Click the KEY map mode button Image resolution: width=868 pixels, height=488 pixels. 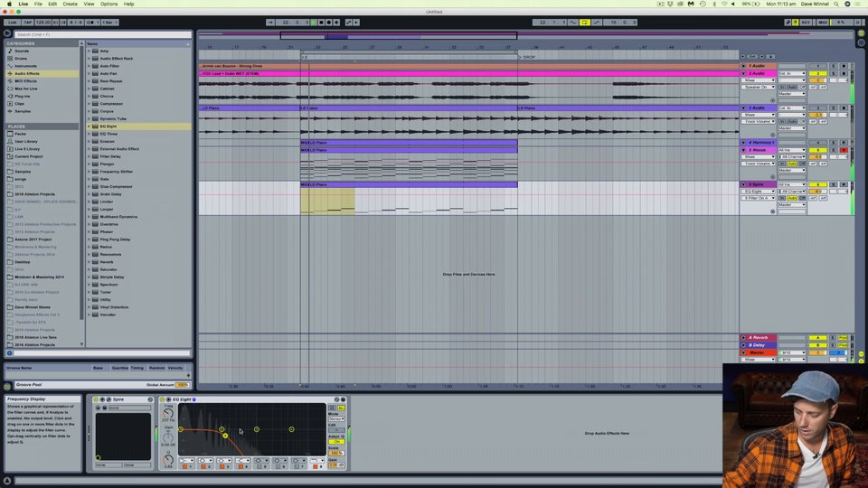pyautogui.click(x=806, y=22)
